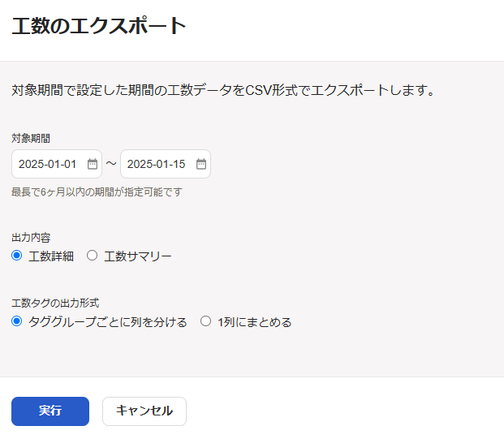
Task: Click the ～ separator between the dates
Action: click(111, 164)
